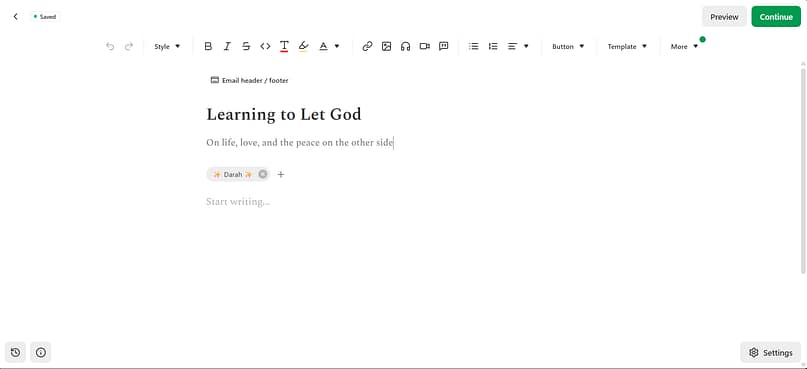The width and height of the screenshot is (807, 369).
Task: Remove the Darah author tag
Action: tap(262, 174)
